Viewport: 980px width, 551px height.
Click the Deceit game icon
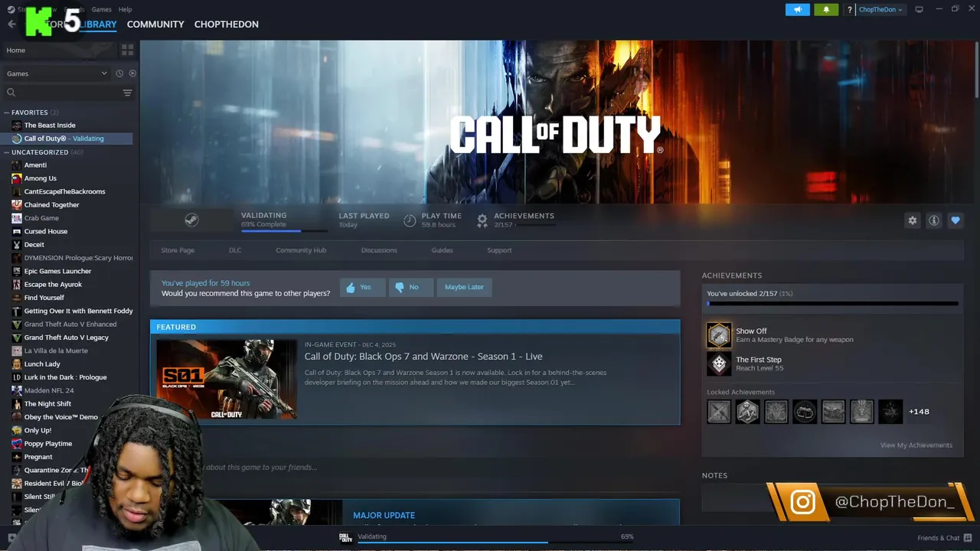(17, 245)
